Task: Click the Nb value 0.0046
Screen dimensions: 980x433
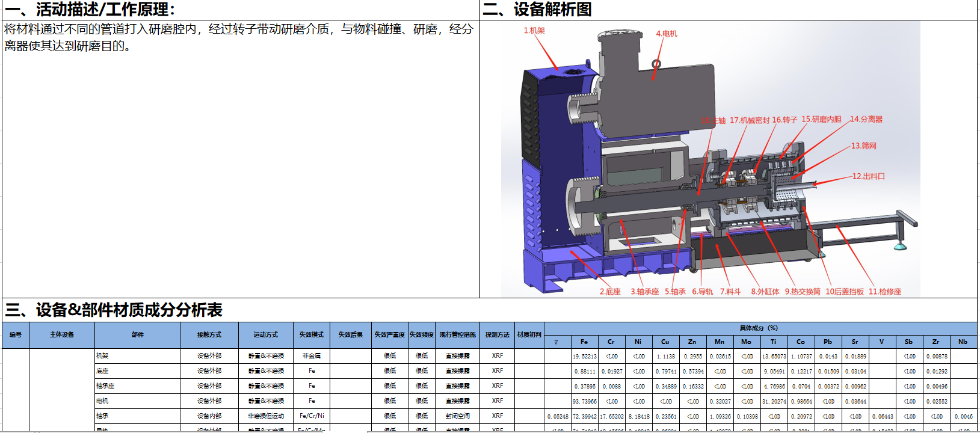Action: [963, 416]
